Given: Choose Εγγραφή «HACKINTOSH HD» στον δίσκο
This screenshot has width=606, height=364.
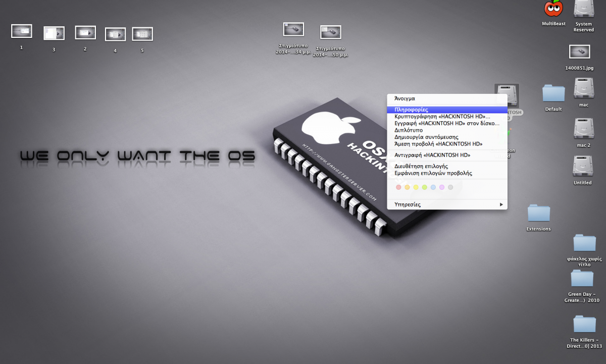Looking at the screenshot, I should click(x=447, y=123).
